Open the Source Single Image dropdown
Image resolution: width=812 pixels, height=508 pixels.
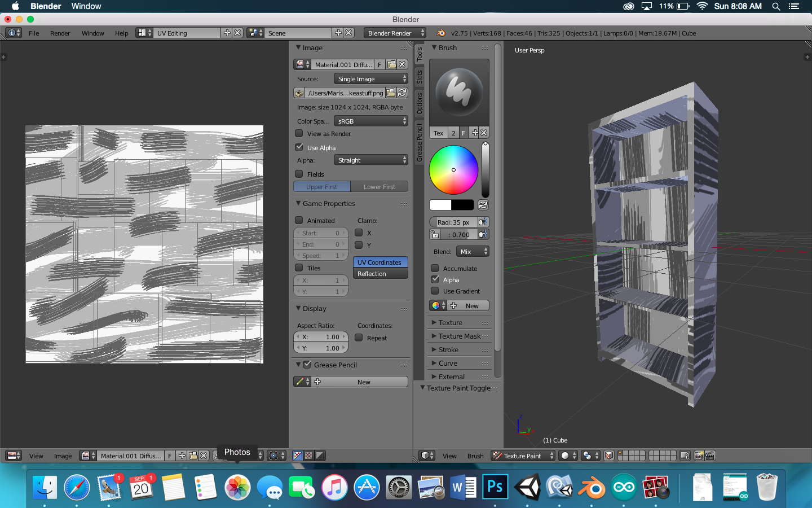370,79
